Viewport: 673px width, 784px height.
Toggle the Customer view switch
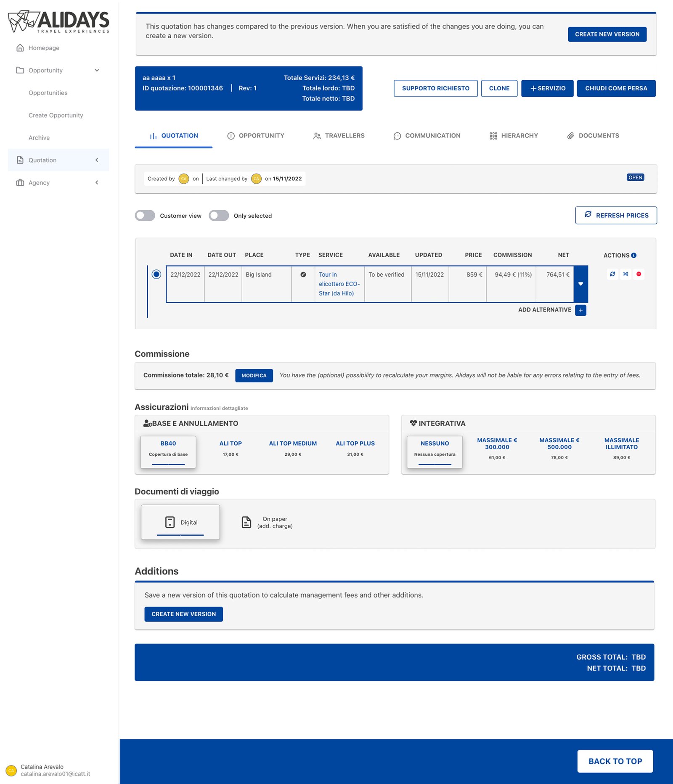(145, 216)
